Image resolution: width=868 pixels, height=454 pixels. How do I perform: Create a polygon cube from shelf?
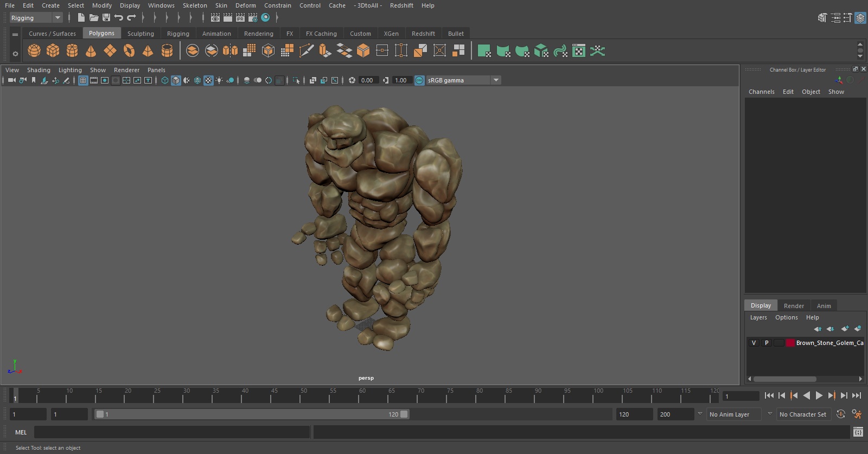53,51
